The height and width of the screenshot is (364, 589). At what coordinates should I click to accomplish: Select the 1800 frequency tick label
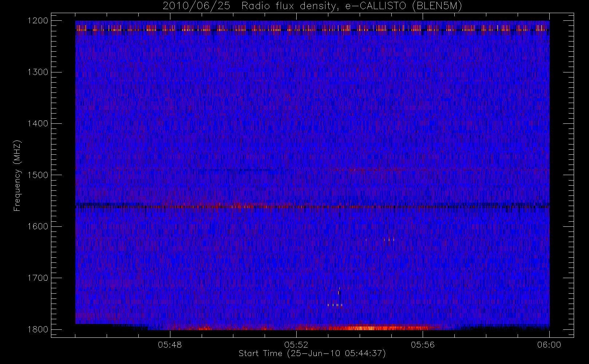point(38,329)
